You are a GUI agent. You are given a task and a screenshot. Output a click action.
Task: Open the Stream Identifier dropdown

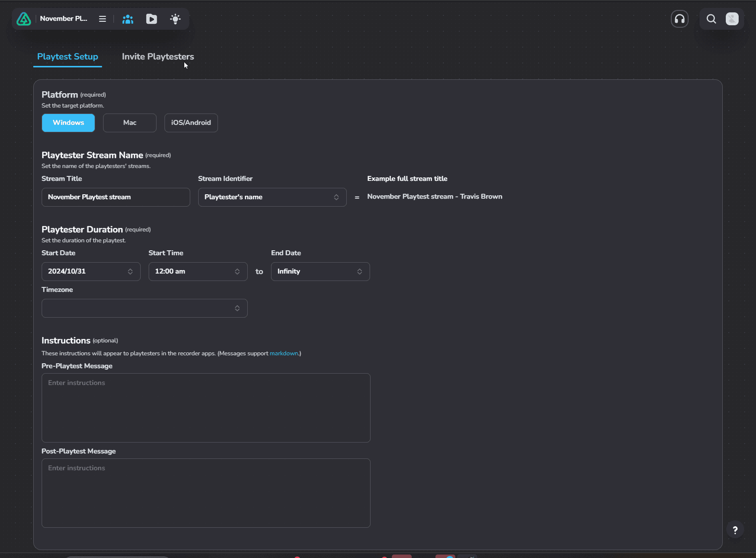(x=272, y=197)
